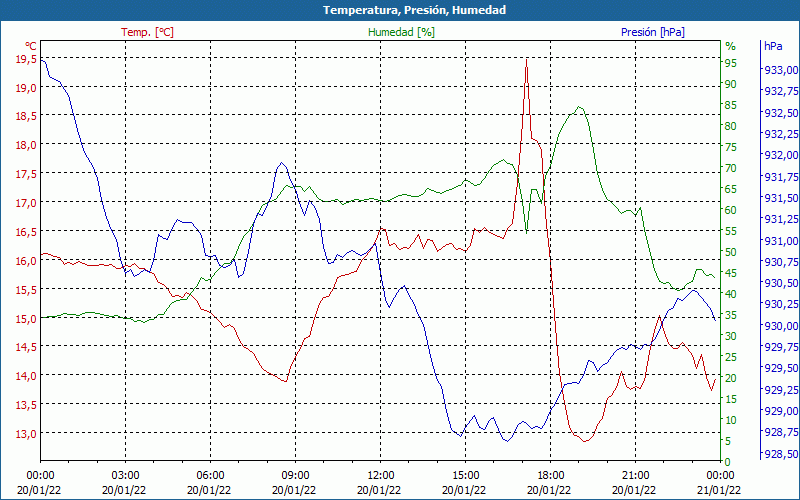Click the 18,5 temperature axis value
The height and width of the screenshot is (500, 800).
point(27,116)
